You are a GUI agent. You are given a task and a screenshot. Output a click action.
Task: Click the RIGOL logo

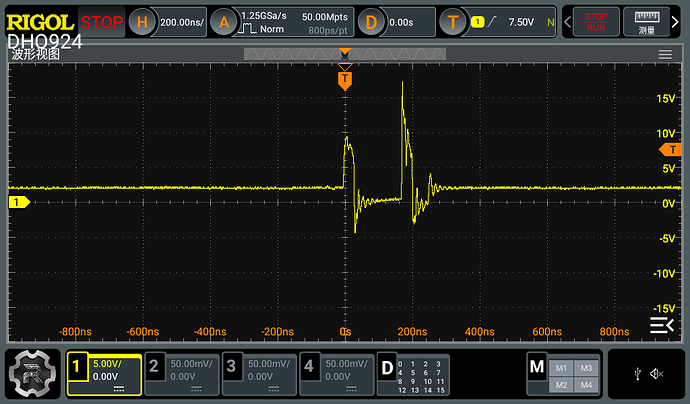[x=40, y=22]
